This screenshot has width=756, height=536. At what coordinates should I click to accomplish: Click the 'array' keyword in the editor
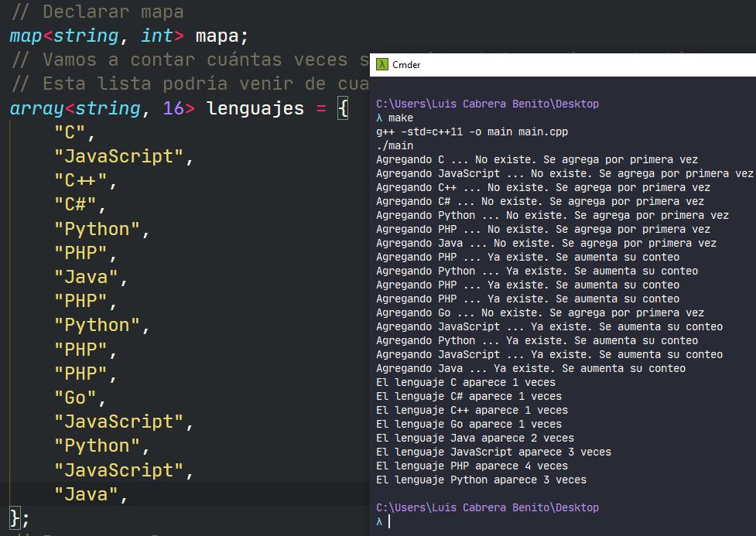point(36,108)
